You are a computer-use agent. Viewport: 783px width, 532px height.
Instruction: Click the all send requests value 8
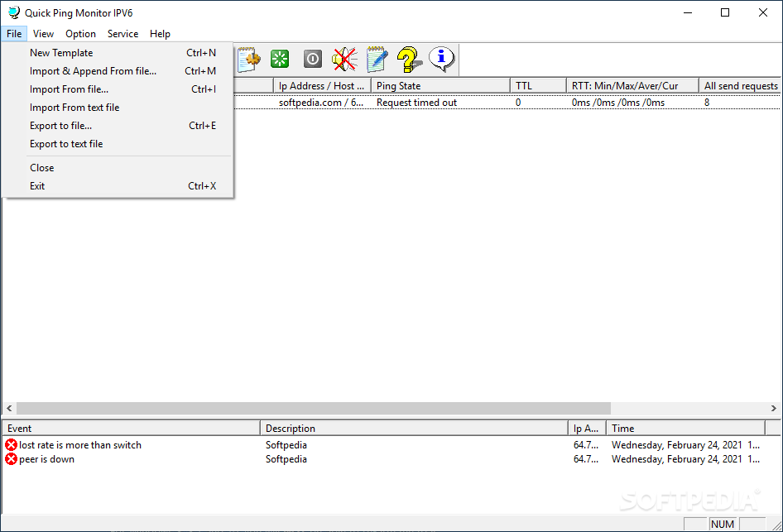click(707, 102)
